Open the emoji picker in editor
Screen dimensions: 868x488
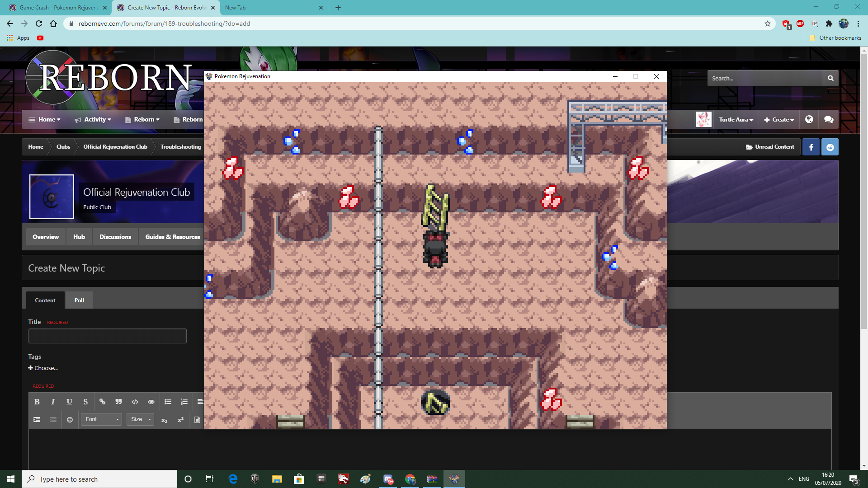(x=70, y=420)
